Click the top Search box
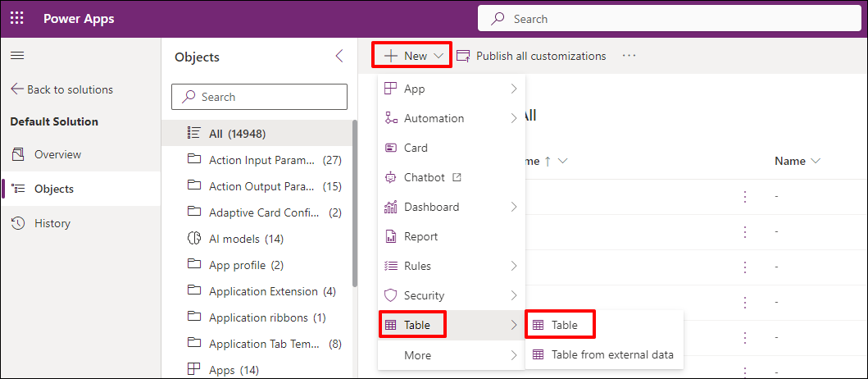This screenshot has height=379, width=868. pyautogui.click(x=671, y=19)
